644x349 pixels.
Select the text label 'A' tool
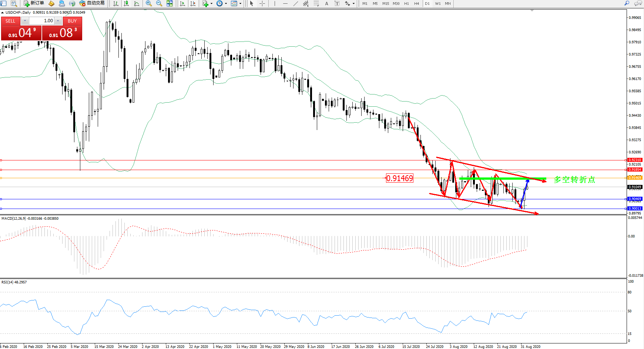(326, 3)
